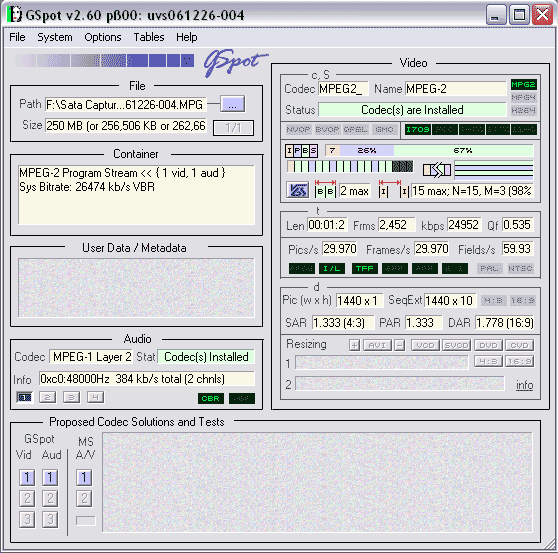Click the VCD resizing button
The image size is (558, 553).
point(425,345)
